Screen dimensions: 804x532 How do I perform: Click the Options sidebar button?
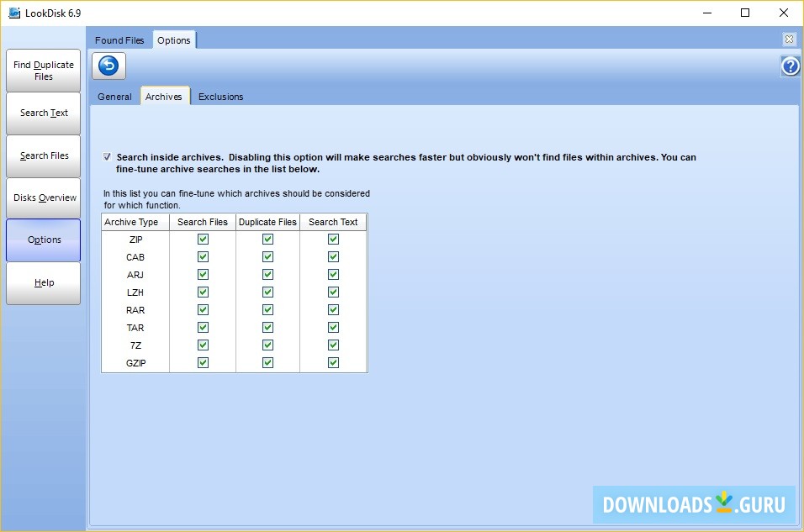44,240
